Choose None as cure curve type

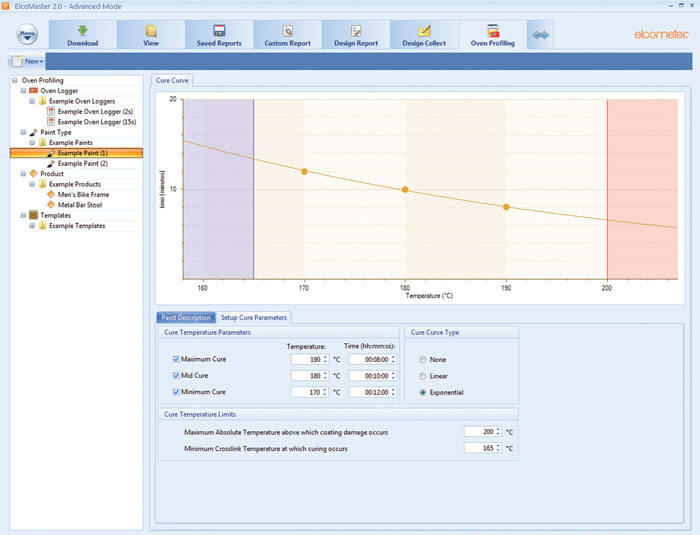click(x=424, y=360)
